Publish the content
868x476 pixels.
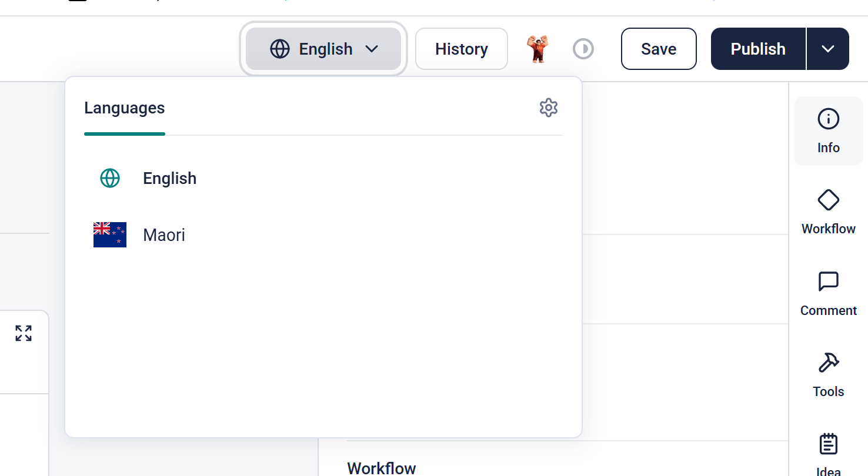pos(757,49)
